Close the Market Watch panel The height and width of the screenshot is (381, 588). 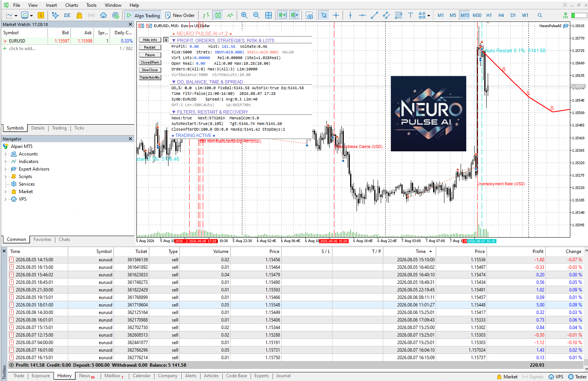(130, 24)
